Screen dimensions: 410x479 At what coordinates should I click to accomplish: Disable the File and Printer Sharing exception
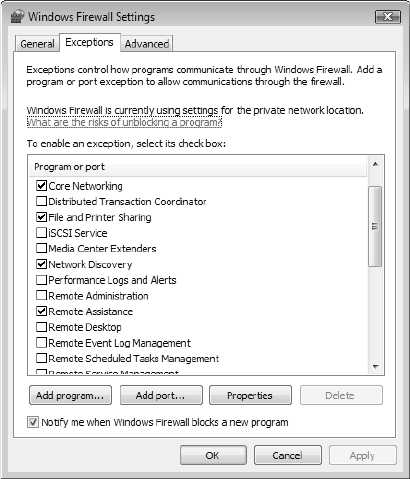click(41, 217)
